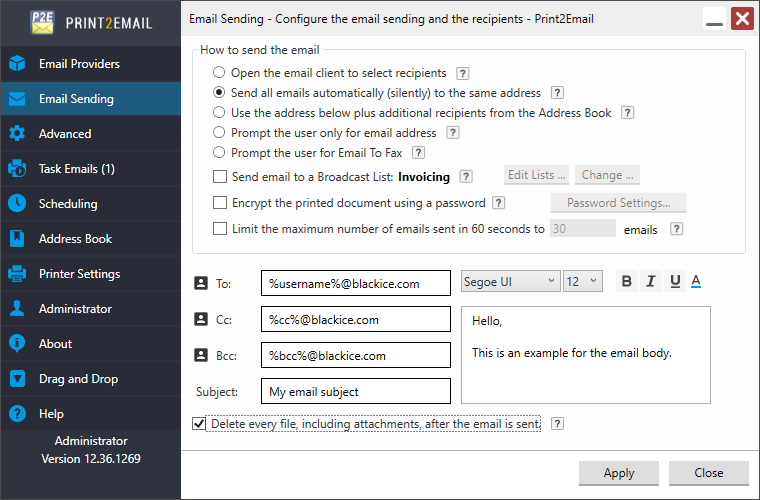
Task: Click the contact icon beside Cc field
Action: pyautogui.click(x=201, y=319)
